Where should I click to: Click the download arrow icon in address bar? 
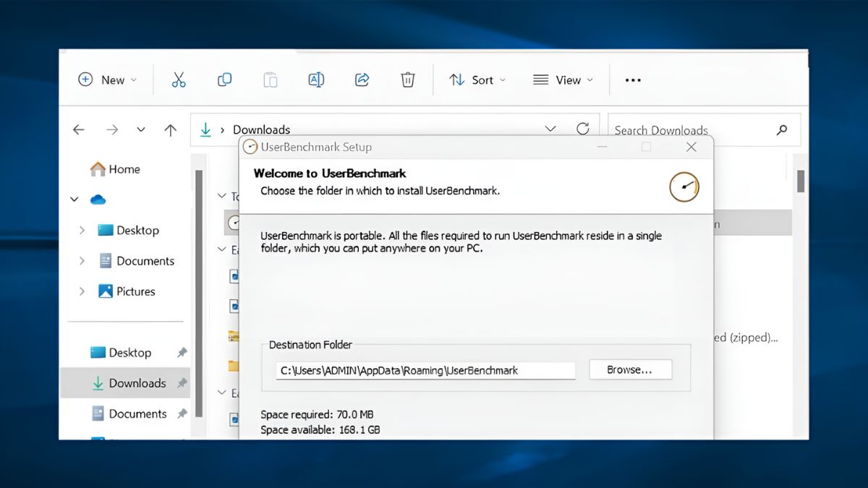pyautogui.click(x=206, y=130)
